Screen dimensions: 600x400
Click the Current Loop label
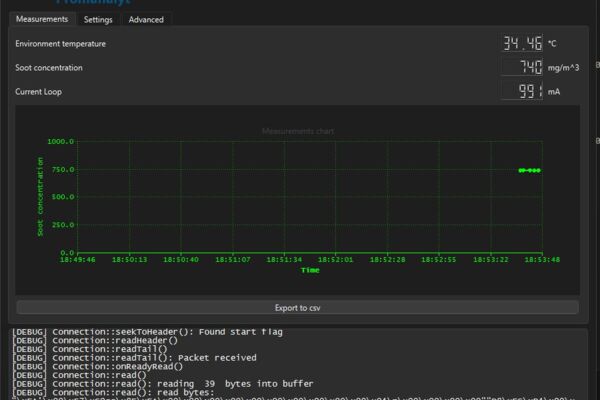(38, 92)
